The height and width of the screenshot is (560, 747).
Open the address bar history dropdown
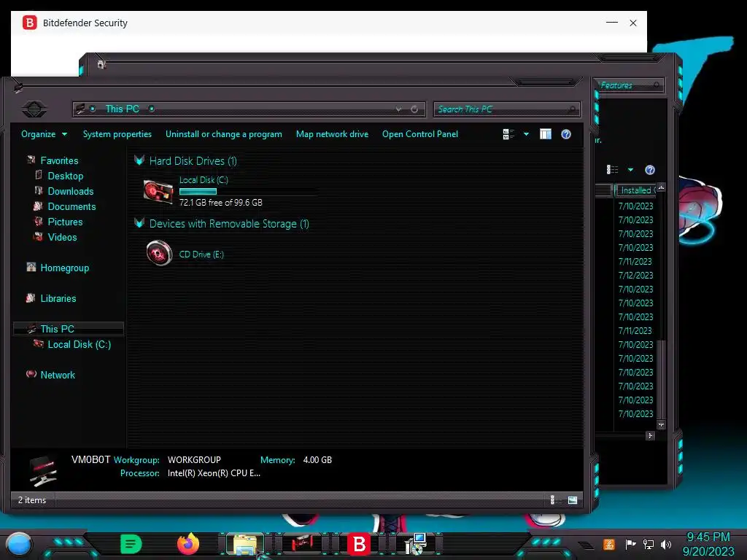398,109
